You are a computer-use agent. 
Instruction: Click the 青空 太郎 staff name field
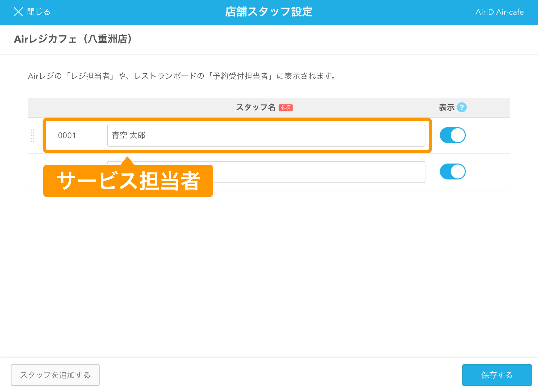(266, 136)
